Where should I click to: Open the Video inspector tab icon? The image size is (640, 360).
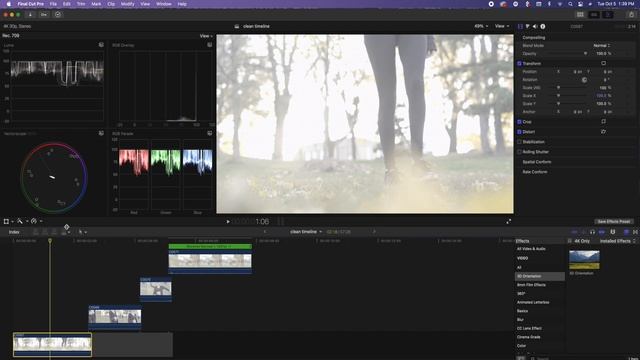520,26
